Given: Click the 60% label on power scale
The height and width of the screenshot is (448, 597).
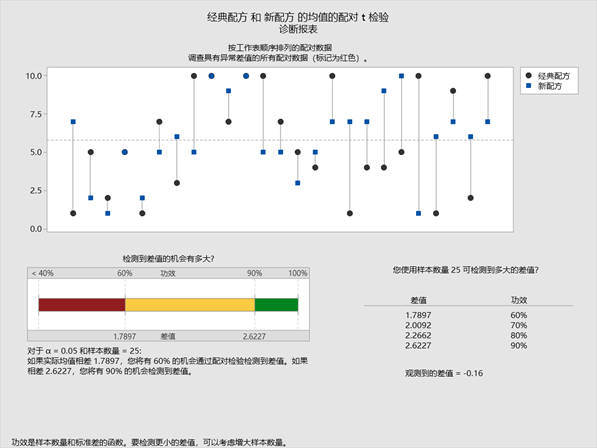Looking at the screenshot, I should [125, 273].
